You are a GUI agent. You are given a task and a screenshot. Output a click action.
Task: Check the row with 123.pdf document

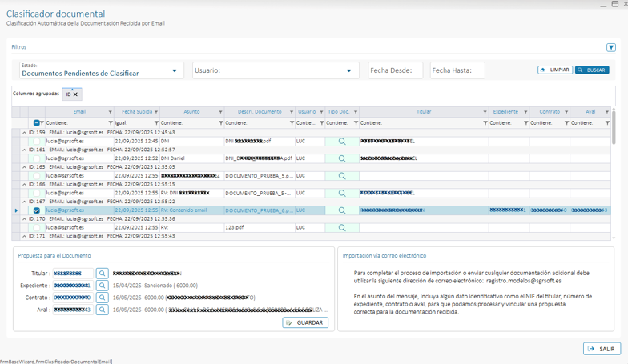(37, 228)
